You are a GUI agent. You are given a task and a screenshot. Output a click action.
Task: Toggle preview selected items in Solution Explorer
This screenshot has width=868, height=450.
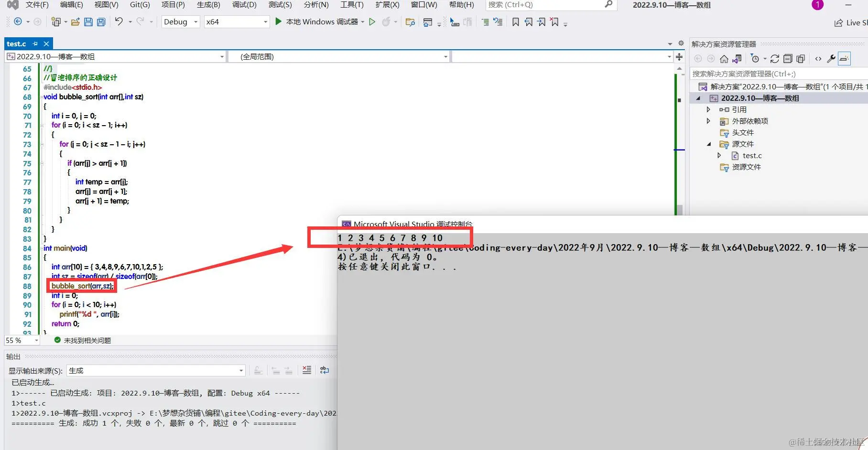[x=845, y=59]
